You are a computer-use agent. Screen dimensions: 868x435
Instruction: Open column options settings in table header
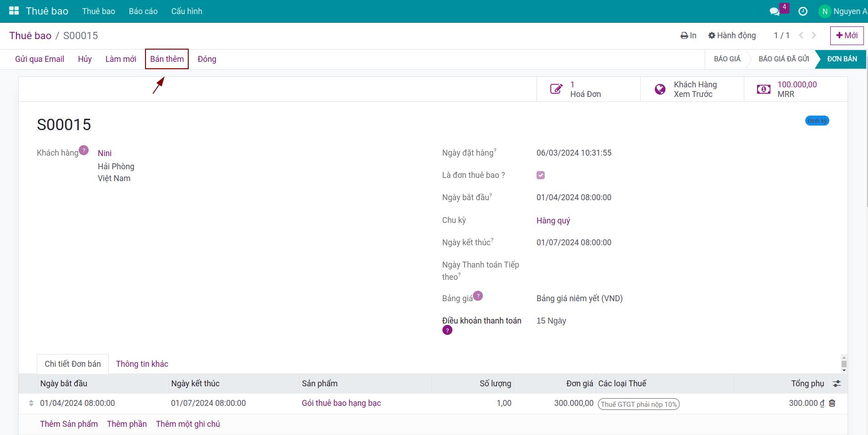[836, 384]
